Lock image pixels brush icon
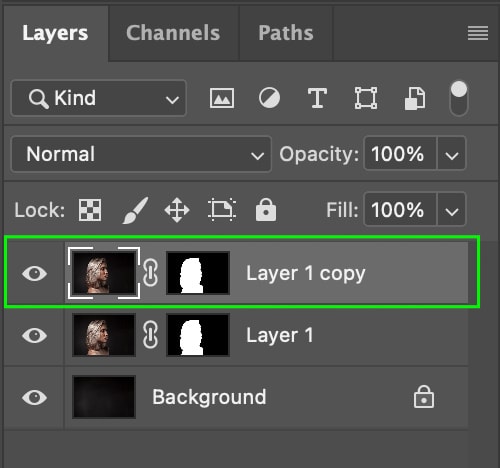Viewport: 500px width, 468px height. (x=135, y=210)
